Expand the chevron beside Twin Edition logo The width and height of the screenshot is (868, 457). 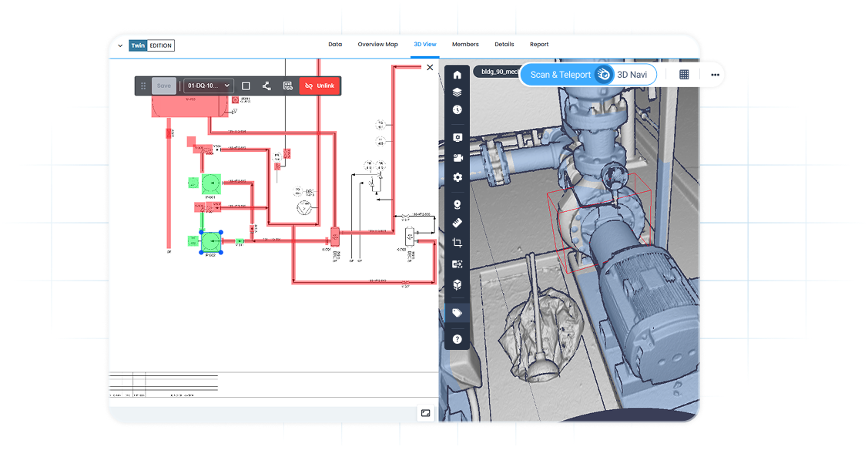pyautogui.click(x=120, y=46)
